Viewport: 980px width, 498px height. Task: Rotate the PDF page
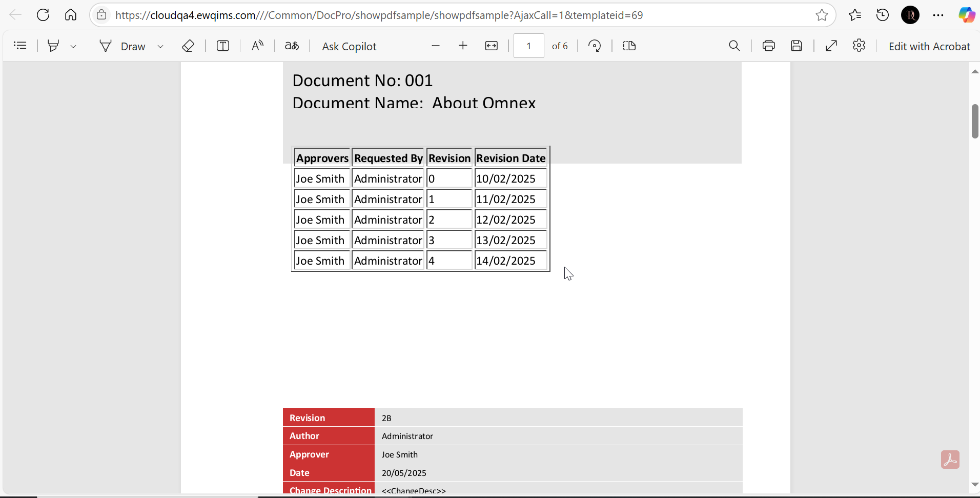[x=595, y=46]
